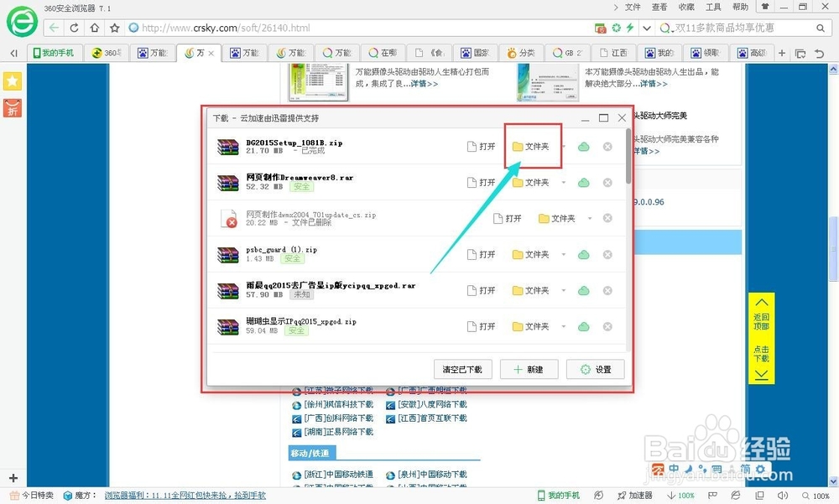The width and height of the screenshot is (839, 504).
Task: Open the 查看 menu
Action: tap(659, 7)
